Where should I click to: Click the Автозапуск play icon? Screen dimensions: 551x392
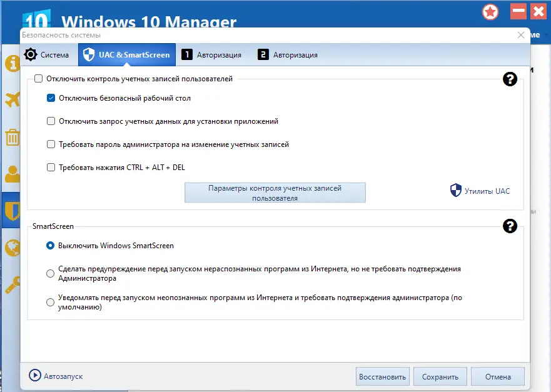(35, 375)
